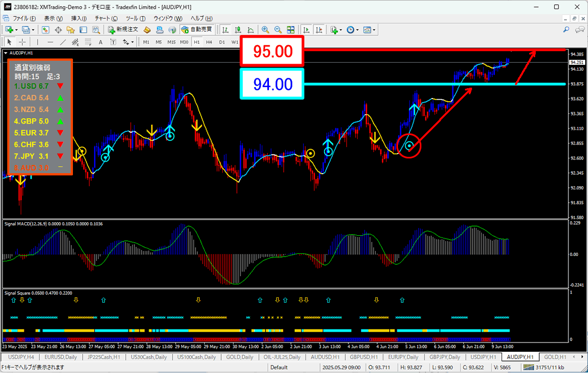Open the Periods clock icon
588x373 pixels.
(x=350, y=29)
